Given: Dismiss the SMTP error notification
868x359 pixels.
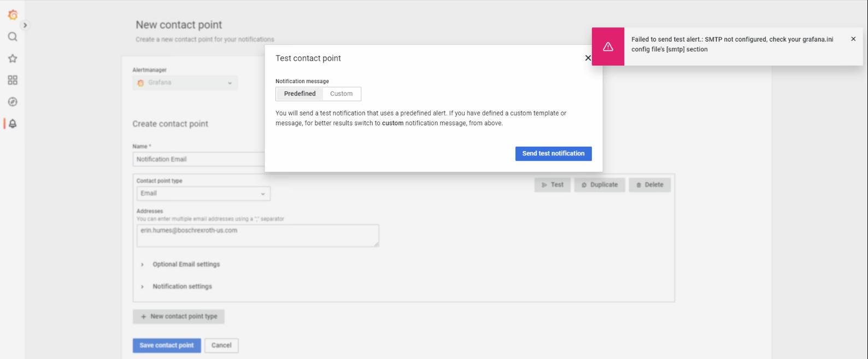Looking at the screenshot, I should [853, 39].
